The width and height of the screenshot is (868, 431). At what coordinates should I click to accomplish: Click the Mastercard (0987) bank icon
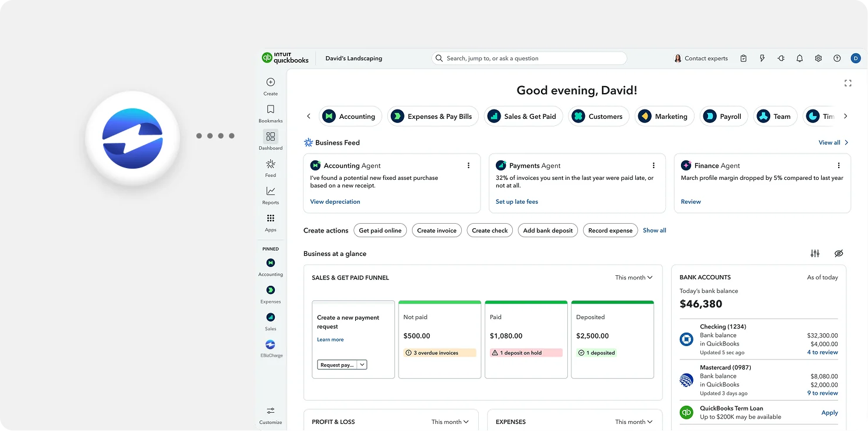[686, 380]
